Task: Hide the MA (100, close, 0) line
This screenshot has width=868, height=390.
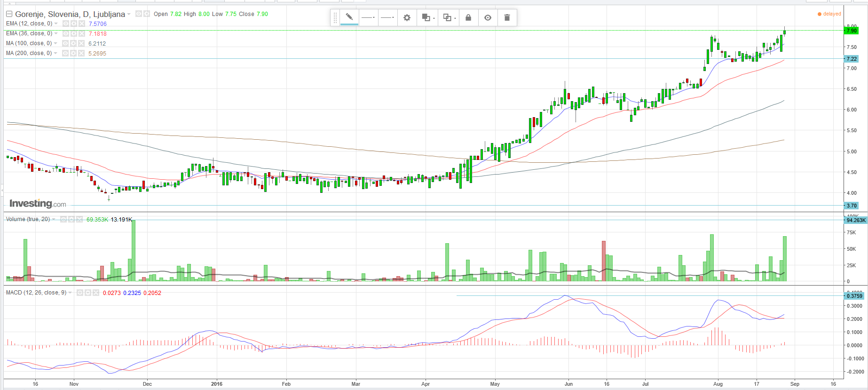Action: 65,43
